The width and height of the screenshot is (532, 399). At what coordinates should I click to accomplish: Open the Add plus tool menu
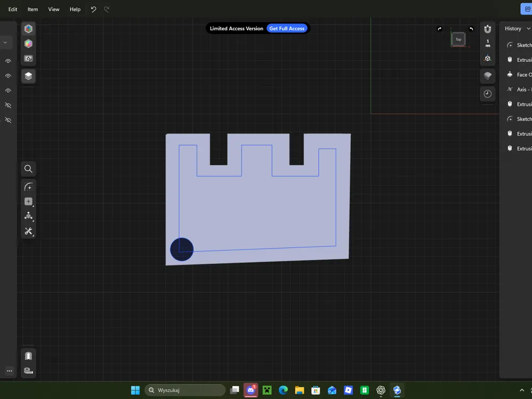[29, 202]
